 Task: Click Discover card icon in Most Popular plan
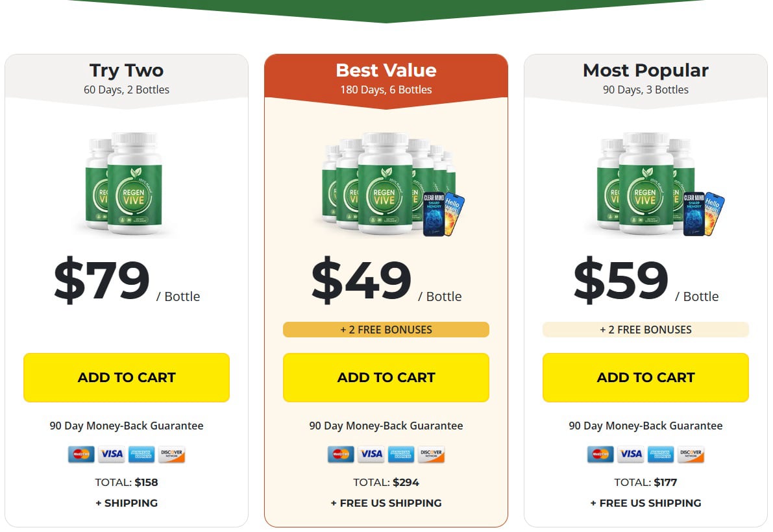click(691, 454)
